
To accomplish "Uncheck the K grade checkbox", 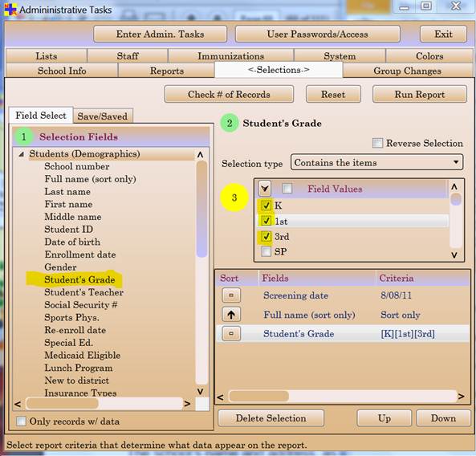I will (266, 206).
